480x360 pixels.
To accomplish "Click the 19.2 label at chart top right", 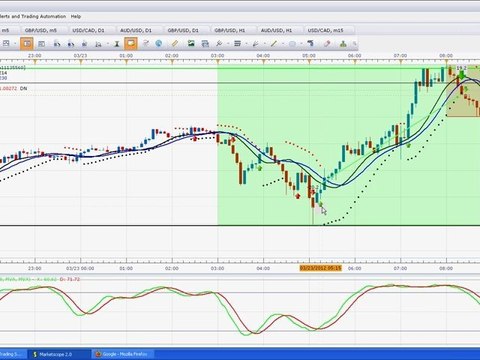I will [x=461, y=68].
